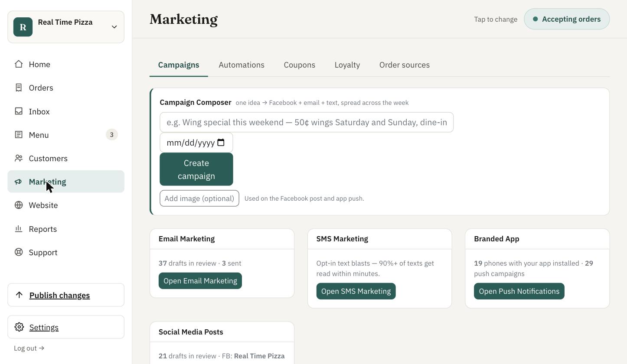627x364 pixels.
Task: Open the Loyalty tab
Action: (347, 65)
